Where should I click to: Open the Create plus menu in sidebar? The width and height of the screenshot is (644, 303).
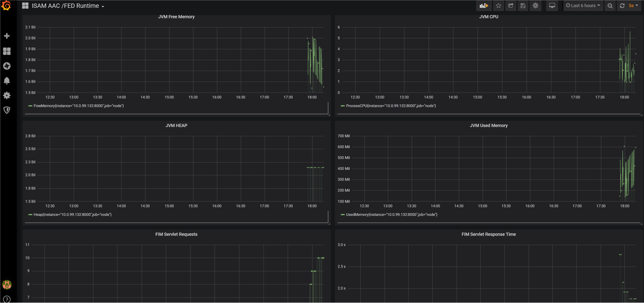point(7,36)
